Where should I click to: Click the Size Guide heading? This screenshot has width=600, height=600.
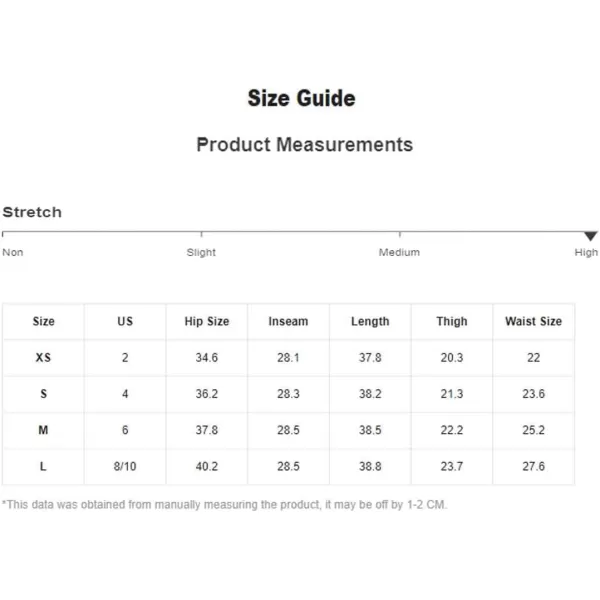[x=302, y=98]
